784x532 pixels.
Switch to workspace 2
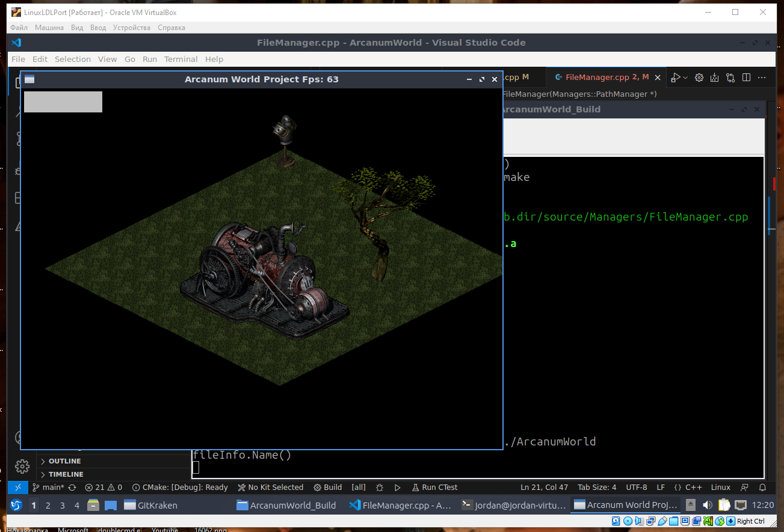(48, 506)
